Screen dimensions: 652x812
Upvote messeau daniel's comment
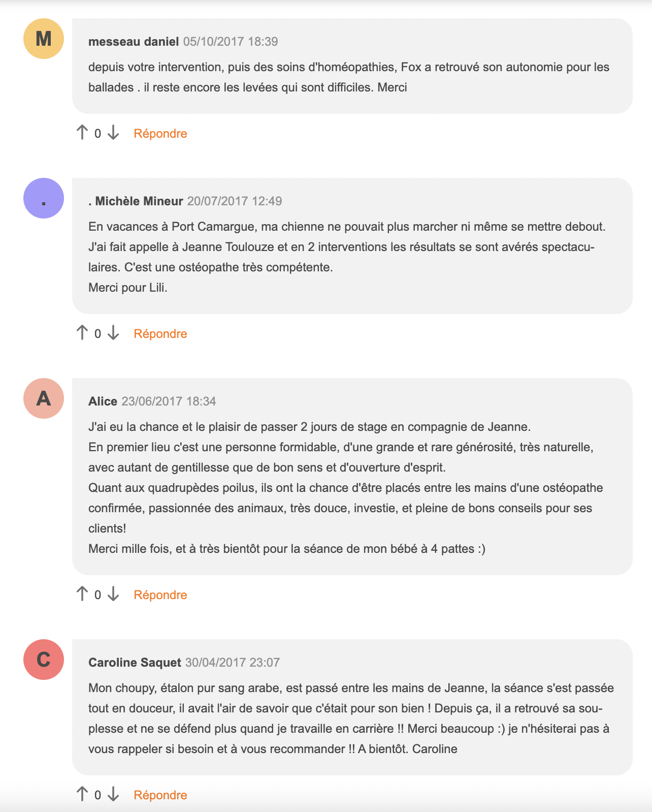tap(82, 133)
